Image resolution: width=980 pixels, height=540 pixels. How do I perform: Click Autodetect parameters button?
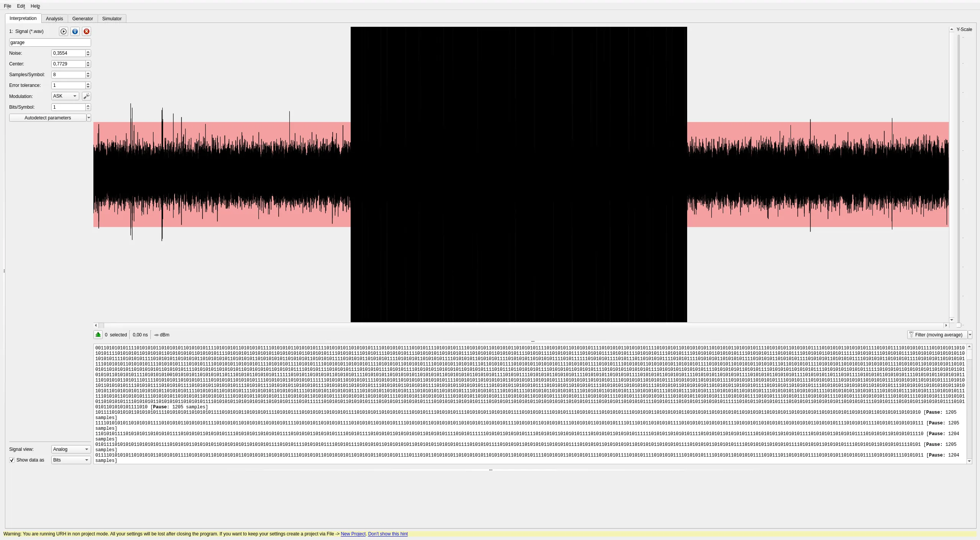click(x=48, y=118)
